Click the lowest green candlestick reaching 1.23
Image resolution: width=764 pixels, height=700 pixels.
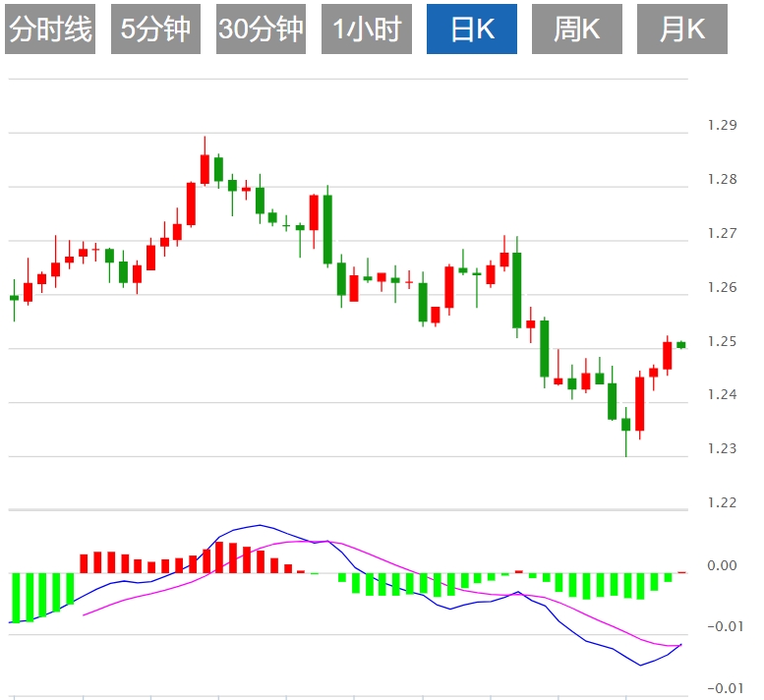pos(625,424)
